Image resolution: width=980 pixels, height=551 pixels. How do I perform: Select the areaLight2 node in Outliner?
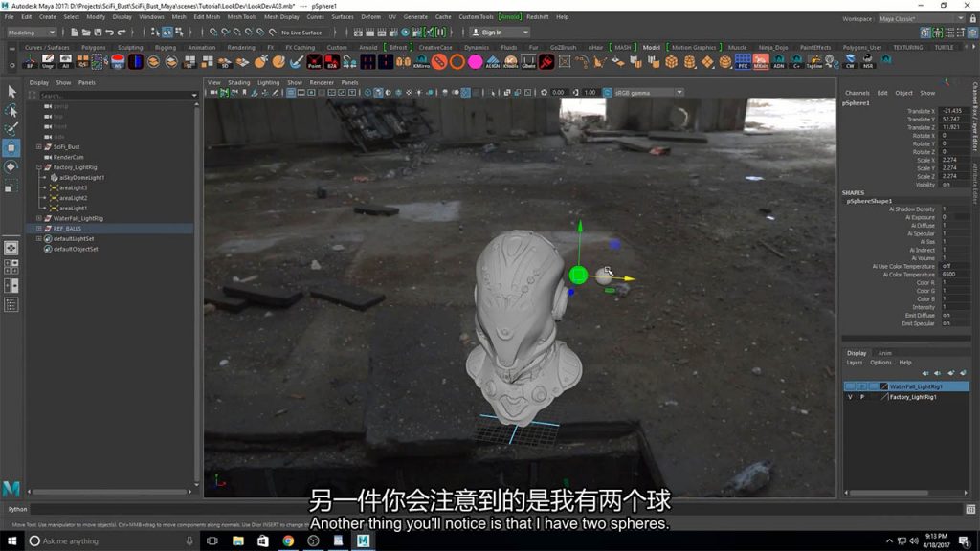click(73, 198)
